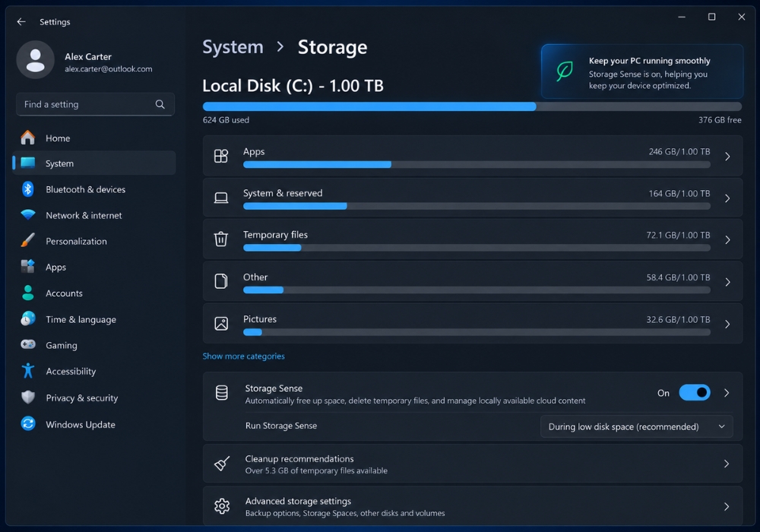The image size is (760, 532).
Task: Expand System & reserved row chevron
Action: 727,198
